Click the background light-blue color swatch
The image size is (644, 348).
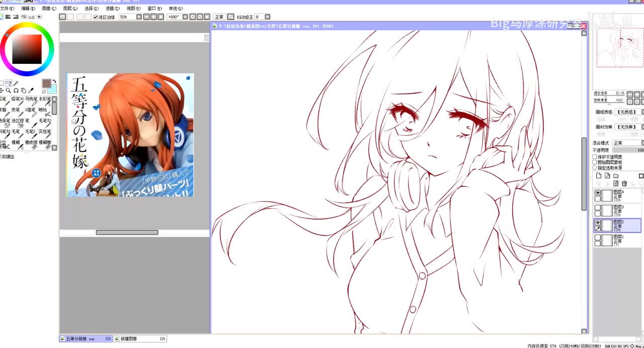point(52,91)
